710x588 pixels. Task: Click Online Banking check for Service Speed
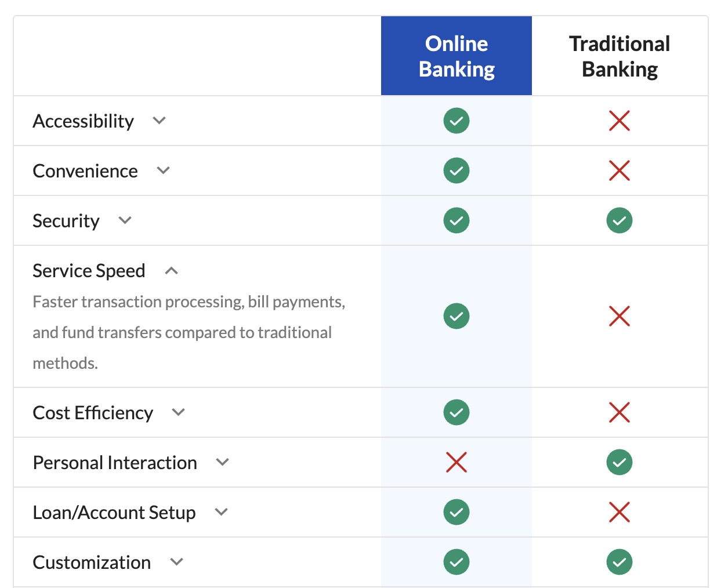(x=456, y=316)
